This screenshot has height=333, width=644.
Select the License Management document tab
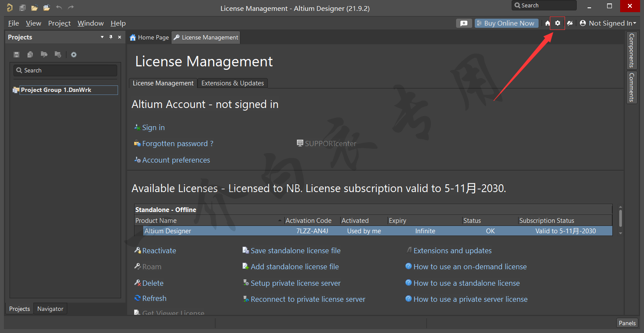point(206,38)
